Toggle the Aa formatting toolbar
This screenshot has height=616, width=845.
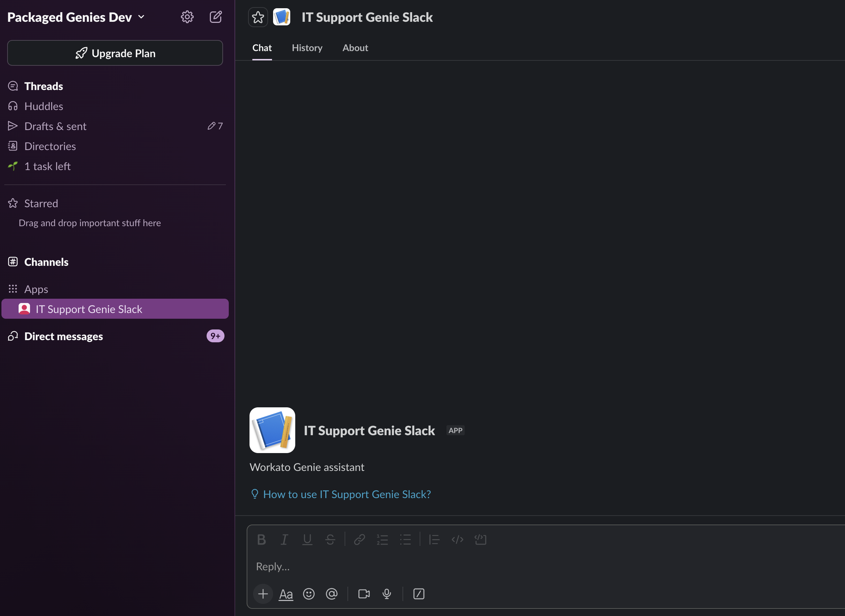tap(286, 593)
